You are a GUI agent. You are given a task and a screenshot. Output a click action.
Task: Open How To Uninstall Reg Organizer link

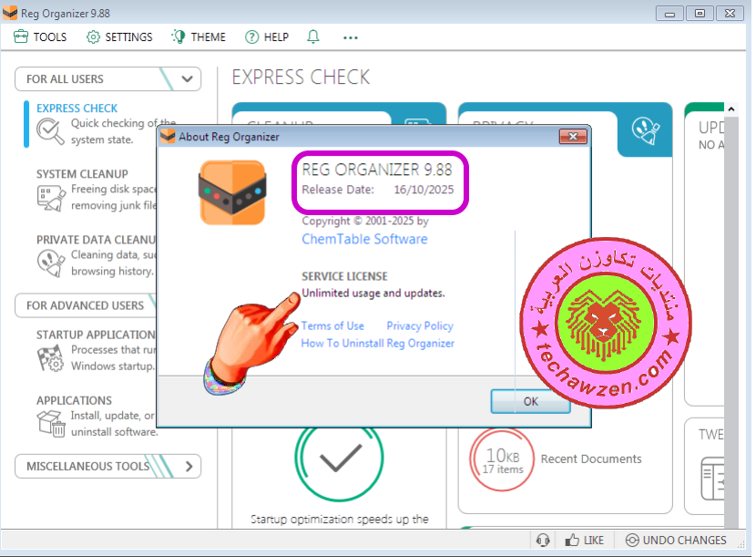click(x=377, y=344)
